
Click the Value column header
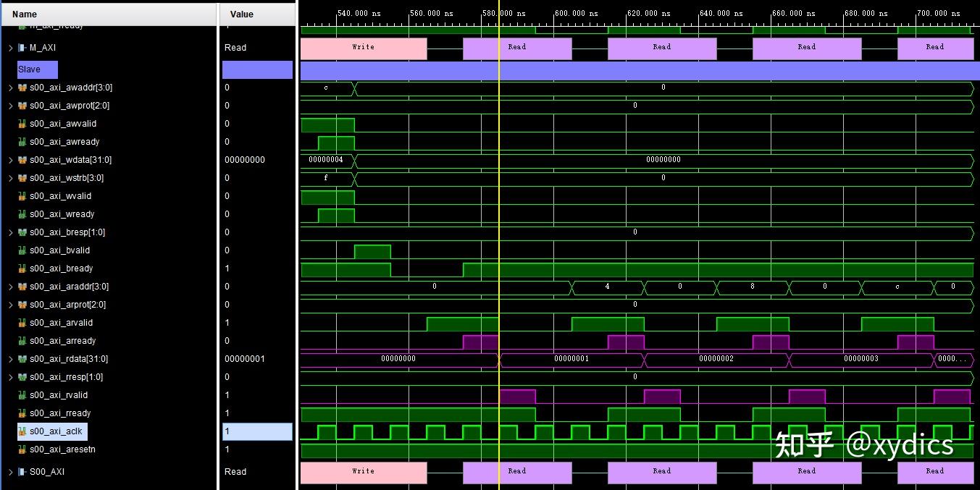[x=241, y=14]
